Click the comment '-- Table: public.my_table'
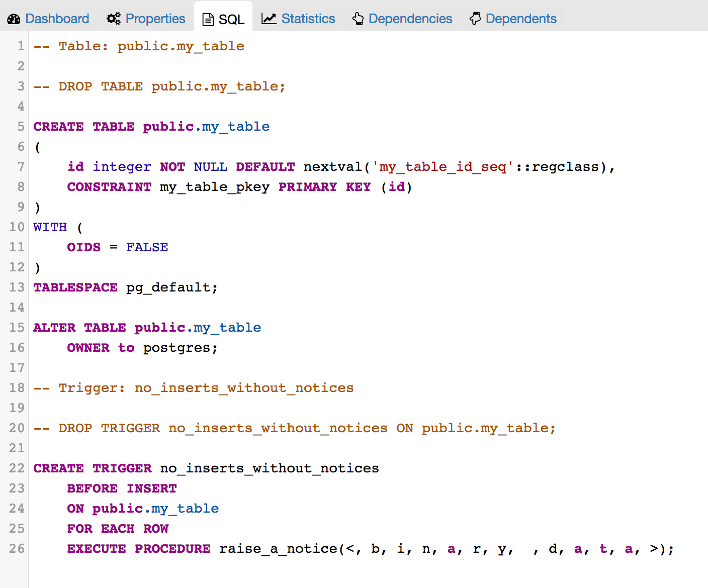The width and height of the screenshot is (708, 588). point(139,46)
